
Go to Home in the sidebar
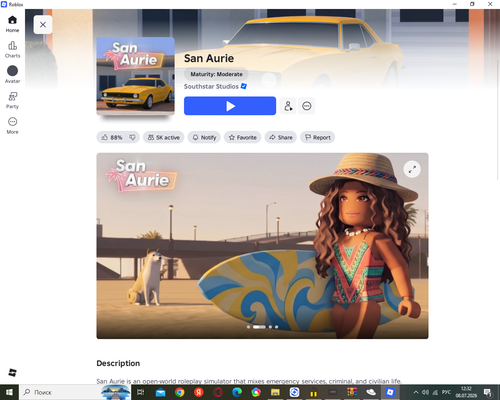[12, 24]
